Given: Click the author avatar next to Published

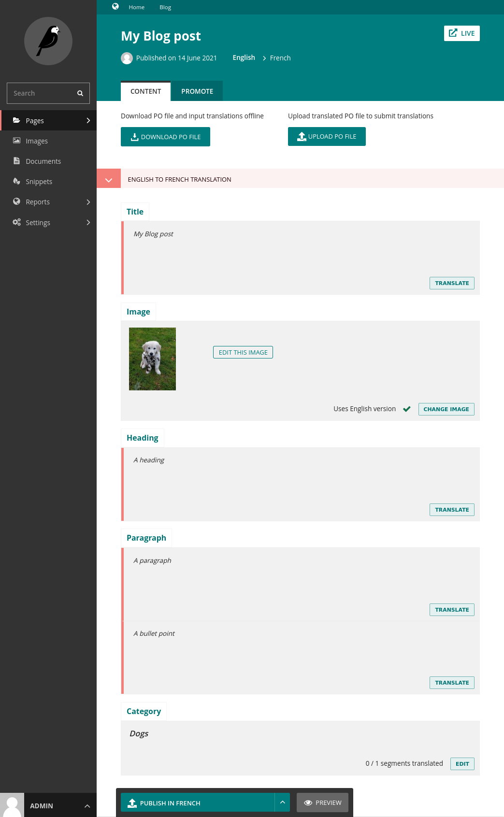Looking at the screenshot, I should (x=127, y=58).
